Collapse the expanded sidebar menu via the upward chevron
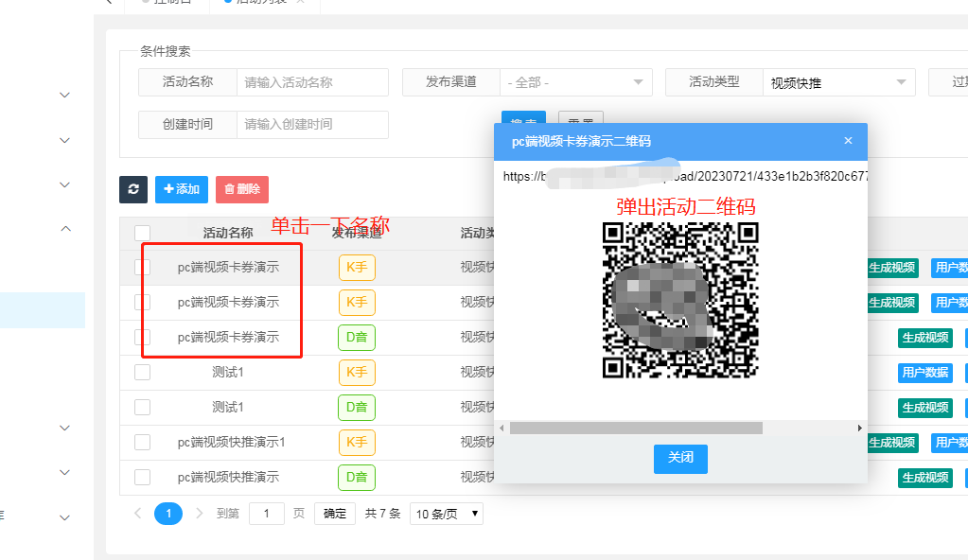 pyautogui.click(x=66, y=228)
